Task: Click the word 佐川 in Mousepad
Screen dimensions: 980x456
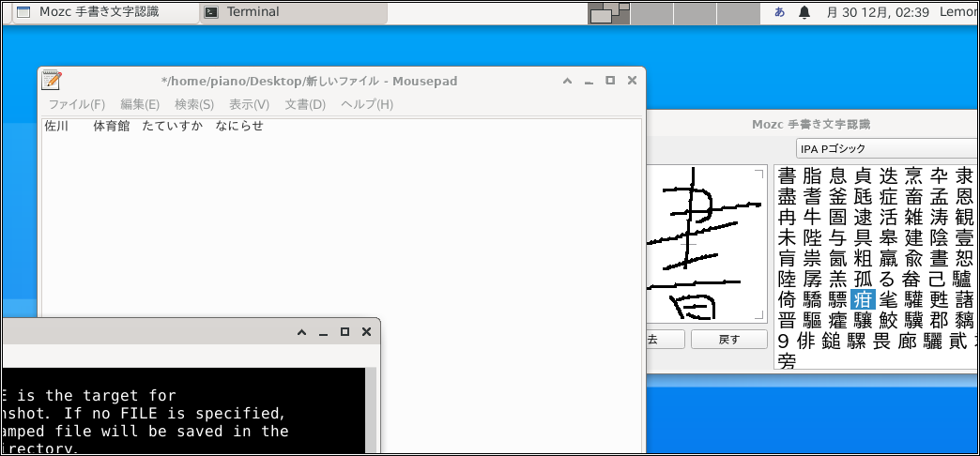Action: coord(57,126)
